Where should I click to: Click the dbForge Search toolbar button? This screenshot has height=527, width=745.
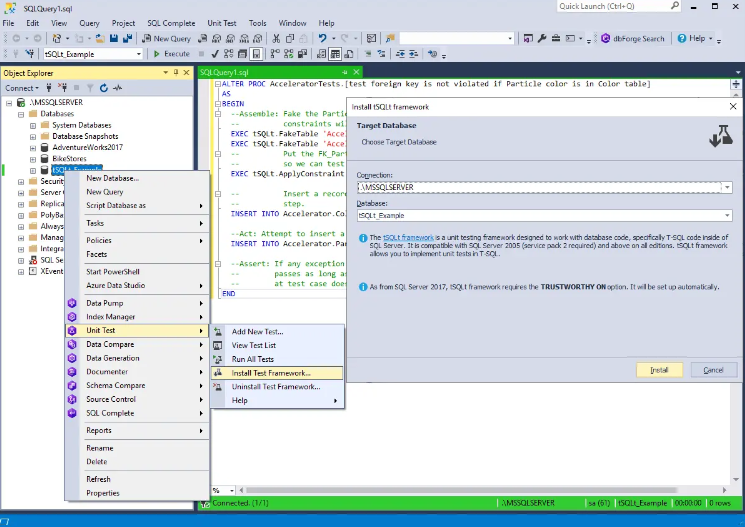(x=633, y=38)
